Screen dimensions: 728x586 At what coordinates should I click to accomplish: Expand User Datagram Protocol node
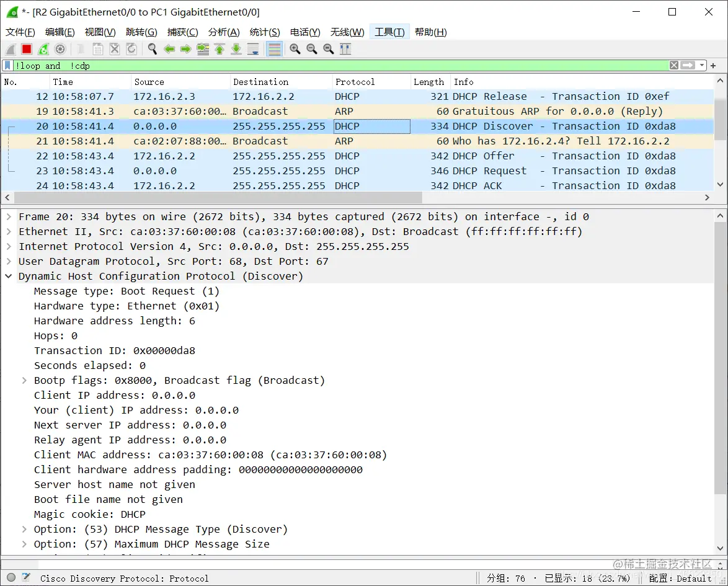click(x=8, y=262)
